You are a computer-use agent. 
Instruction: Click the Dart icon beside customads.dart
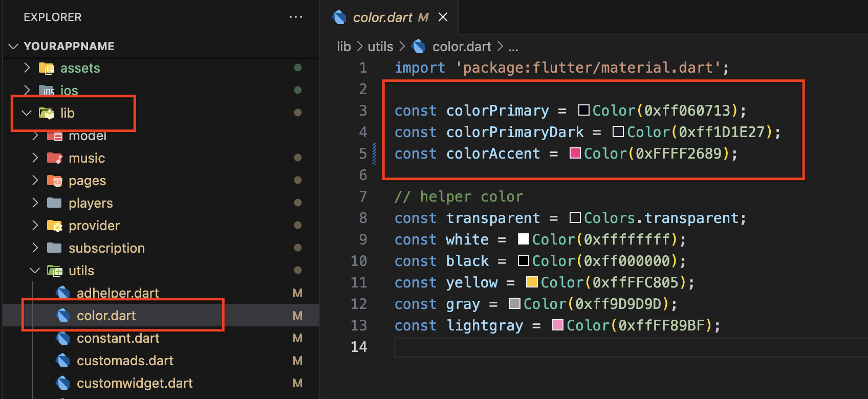63,361
